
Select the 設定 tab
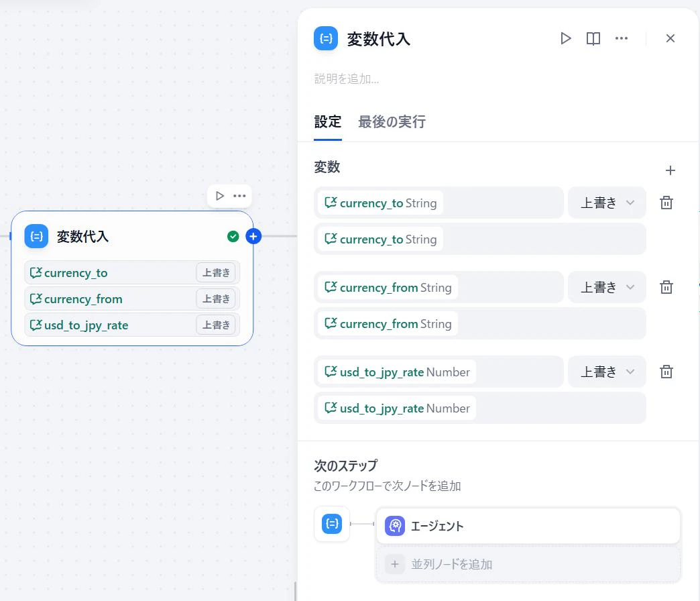pos(328,121)
